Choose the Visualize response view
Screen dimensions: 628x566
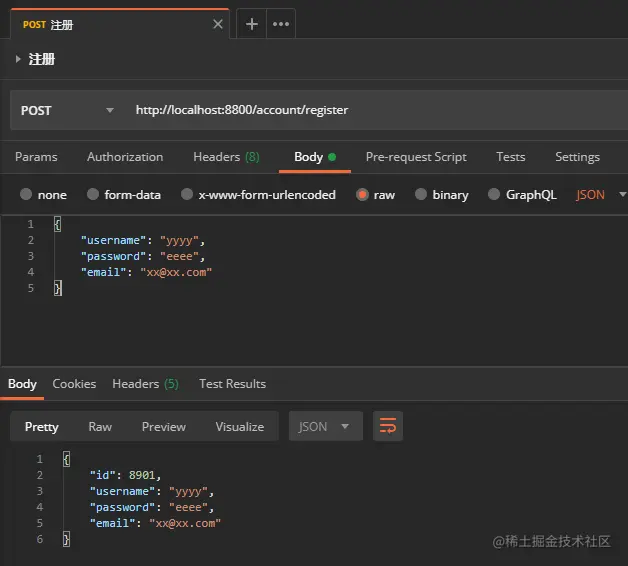240,427
